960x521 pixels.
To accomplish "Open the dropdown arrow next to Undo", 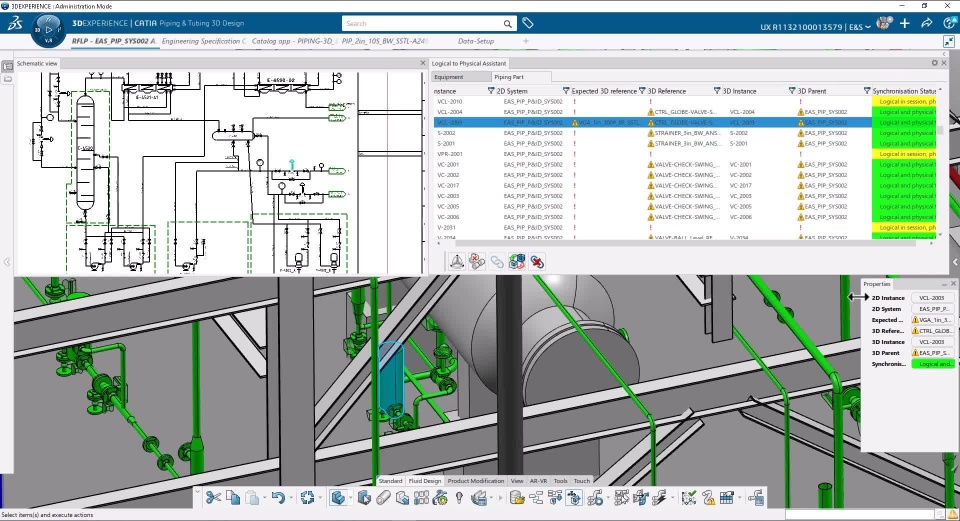I will tap(291, 498).
